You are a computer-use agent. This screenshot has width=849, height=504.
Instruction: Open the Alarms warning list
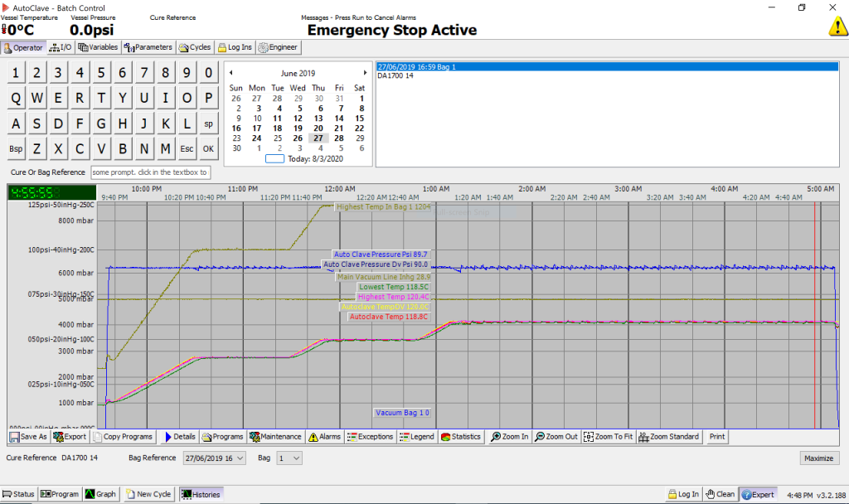[324, 437]
